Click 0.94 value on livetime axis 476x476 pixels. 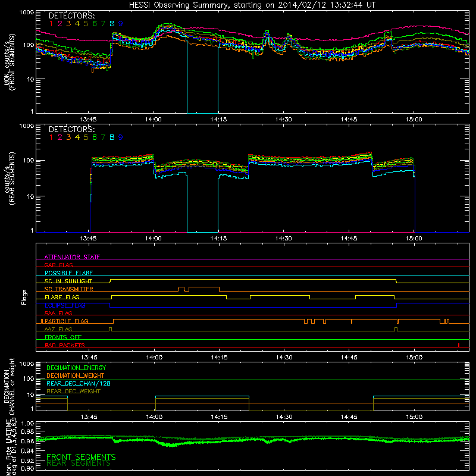point(27,451)
